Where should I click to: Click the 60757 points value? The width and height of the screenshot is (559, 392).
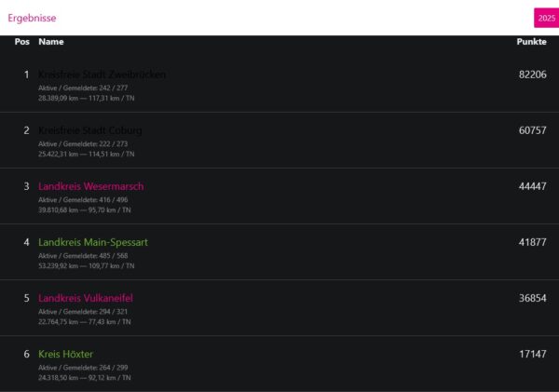coord(532,130)
